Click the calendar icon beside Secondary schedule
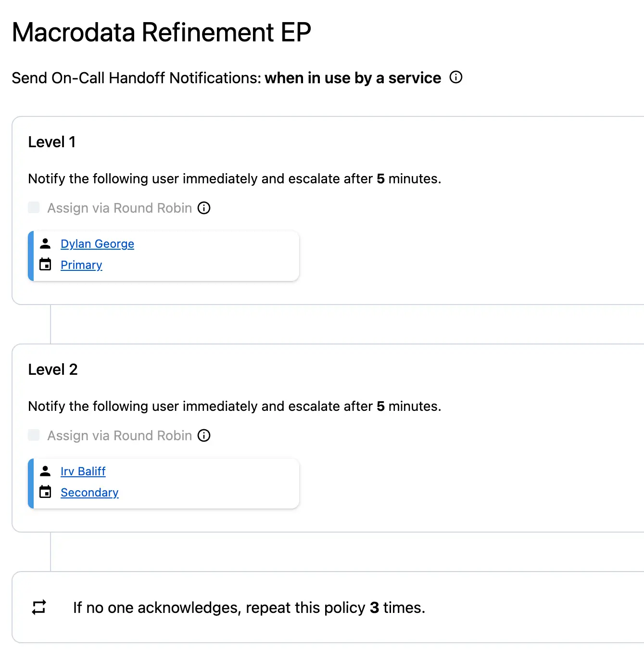Screen dimensions: 644x649 pos(45,492)
